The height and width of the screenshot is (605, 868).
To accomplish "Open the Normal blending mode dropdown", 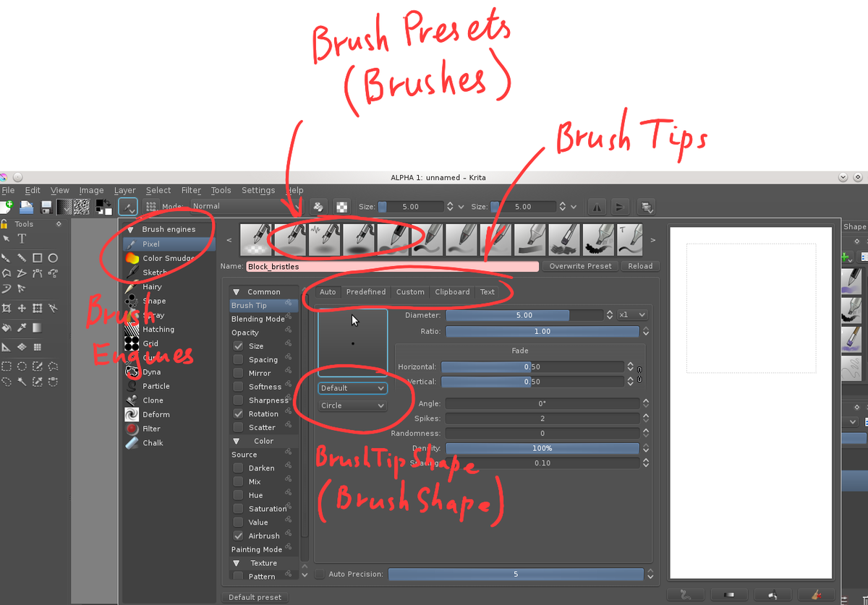I will point(246,206).
